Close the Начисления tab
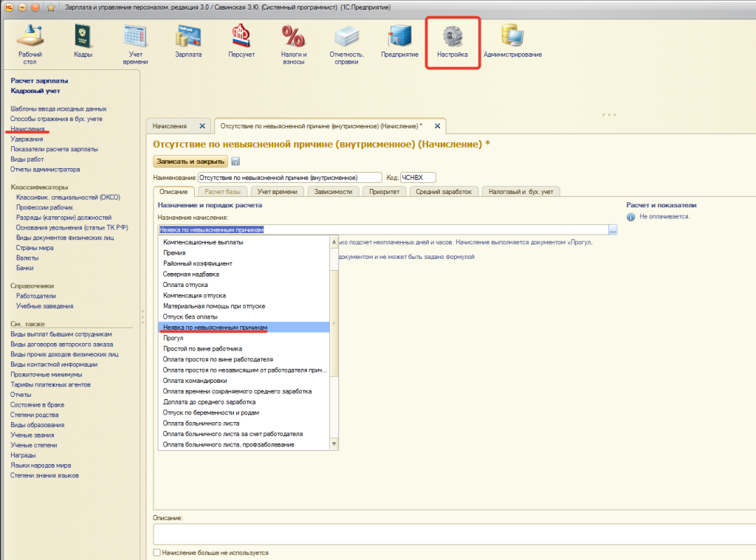 [x=202, y=125]
